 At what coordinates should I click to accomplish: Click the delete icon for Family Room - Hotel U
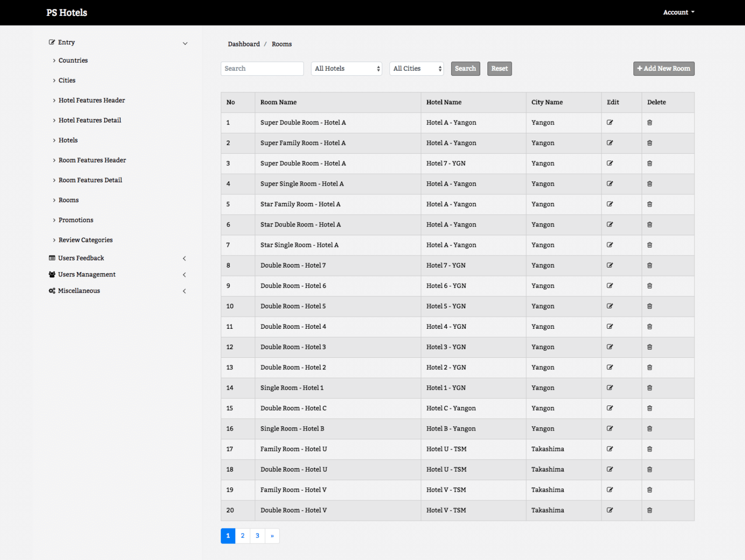click(649, 449)
